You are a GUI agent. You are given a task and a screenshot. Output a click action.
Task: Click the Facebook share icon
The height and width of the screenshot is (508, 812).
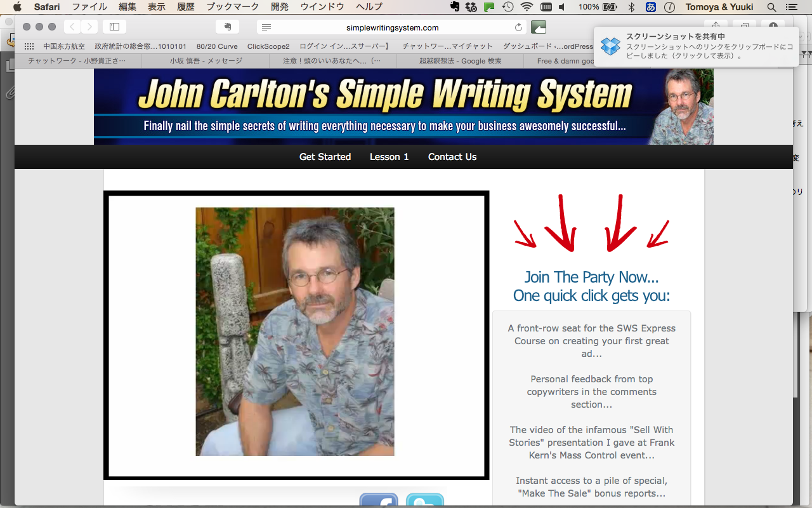click(x=379, y=500)
